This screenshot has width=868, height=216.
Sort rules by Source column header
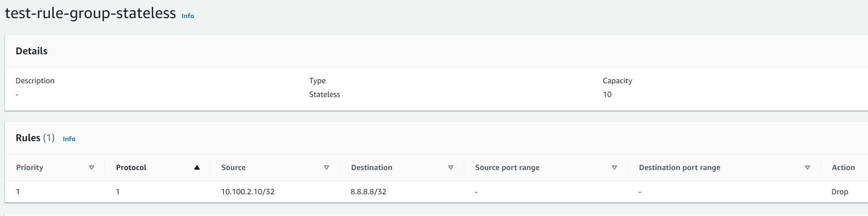234,168
